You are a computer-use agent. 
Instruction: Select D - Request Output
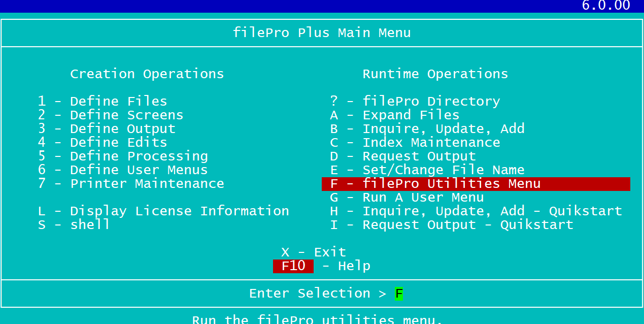point(403,156)
